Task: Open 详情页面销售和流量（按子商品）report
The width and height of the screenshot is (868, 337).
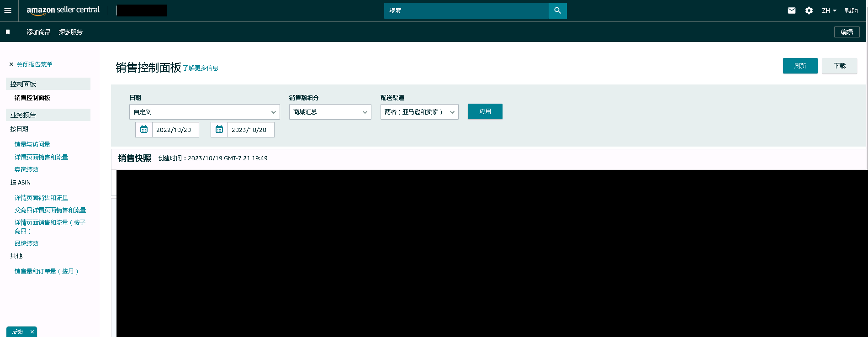Action: pos(50,226)
